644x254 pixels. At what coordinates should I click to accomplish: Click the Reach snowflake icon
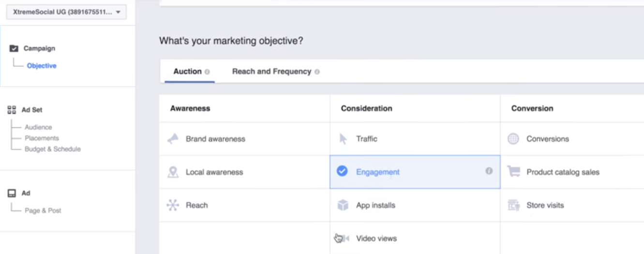click(173, 205)
